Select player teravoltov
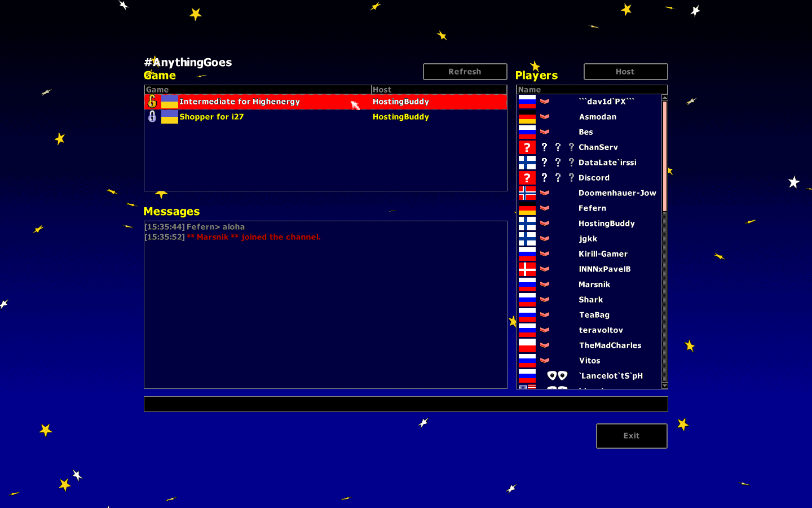The width and height of the screenshot is (812, 508). [x=601, y=330]
